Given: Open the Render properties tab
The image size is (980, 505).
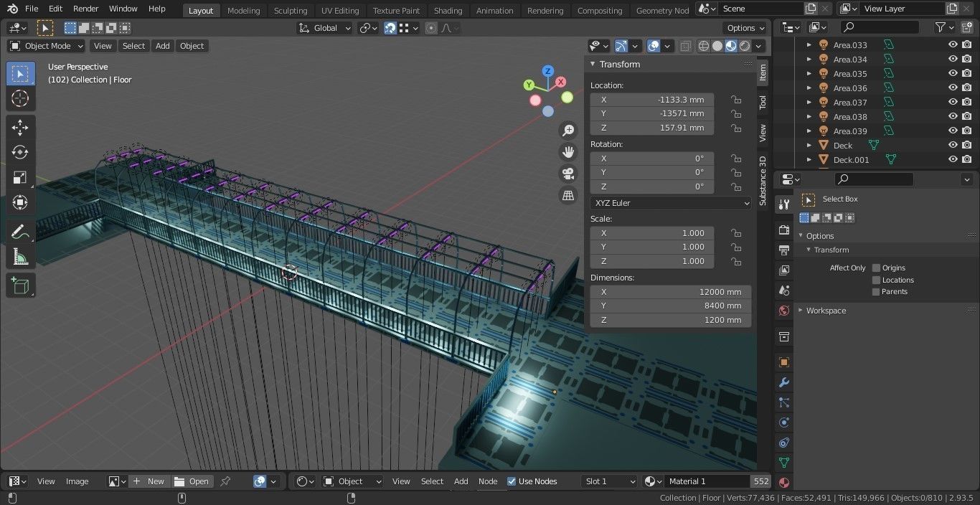Looking at the screenshot, I should point(784,230).
